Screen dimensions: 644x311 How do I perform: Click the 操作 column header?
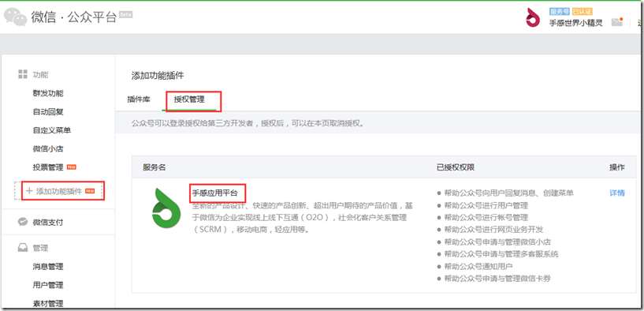coord(617,167)
